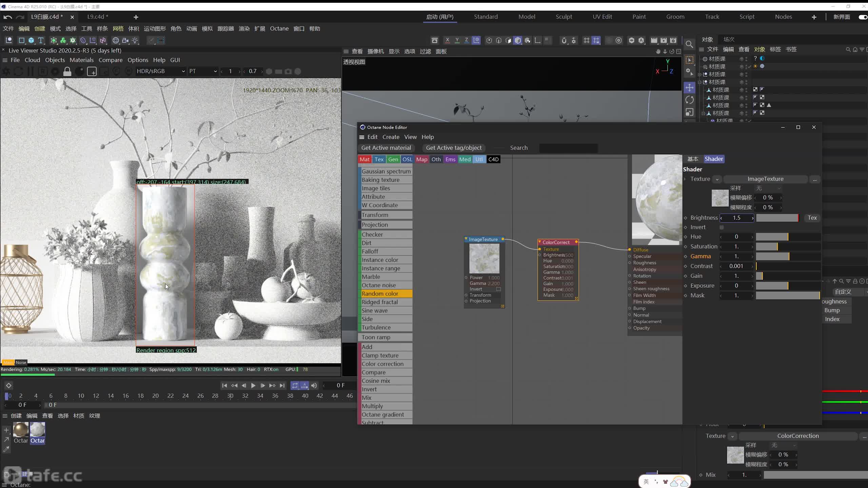Viewport: 868px width, 488px height.
Task: Toggle the Invert checkbox in Shader panel
Action: click(722, 227)
